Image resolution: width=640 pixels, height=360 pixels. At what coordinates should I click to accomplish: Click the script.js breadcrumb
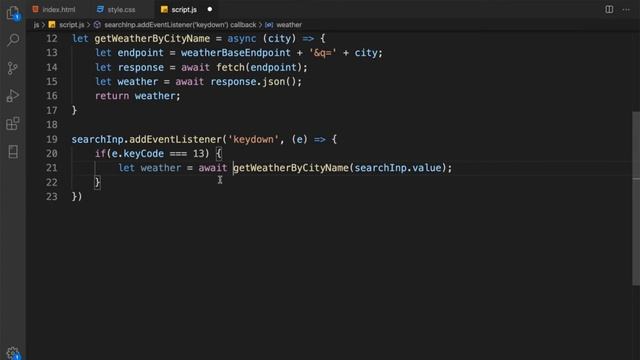coord(67,25)
